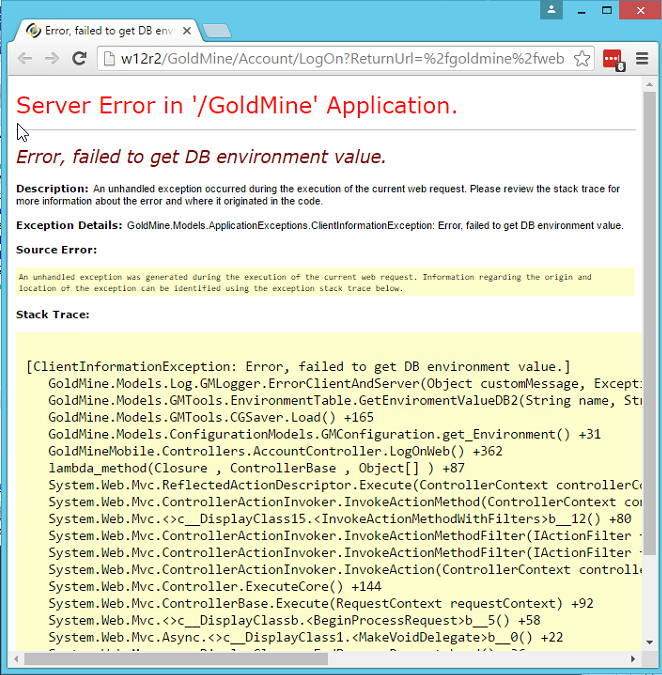This screenshot has height=675, width=662.
Task: Click the 'Stack Trace:' label
Action: click(x=53, y=314)
